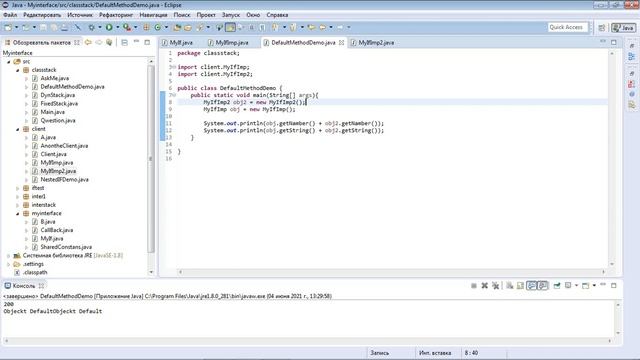Select DefaultMethodDemo.java in tree
This screenshot has height=360, width=640.
pyautogui.click(x=72, y=87)
